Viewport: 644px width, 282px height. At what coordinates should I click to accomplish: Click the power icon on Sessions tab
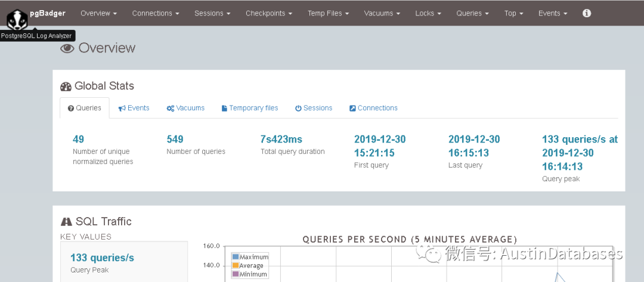click(299, 109)
